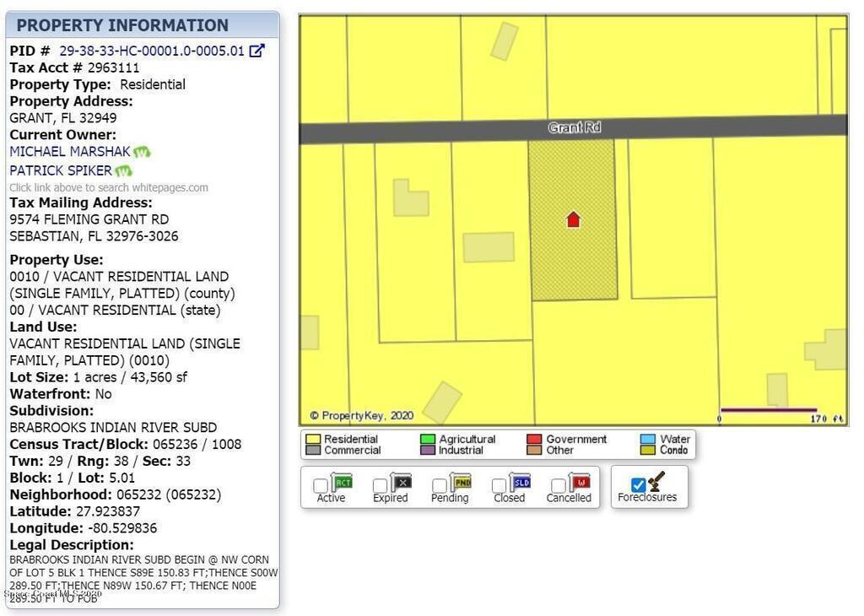864x616 pixels.
Task: Click the Foreclosures gavel icon
Action: (x=657, y=481)
